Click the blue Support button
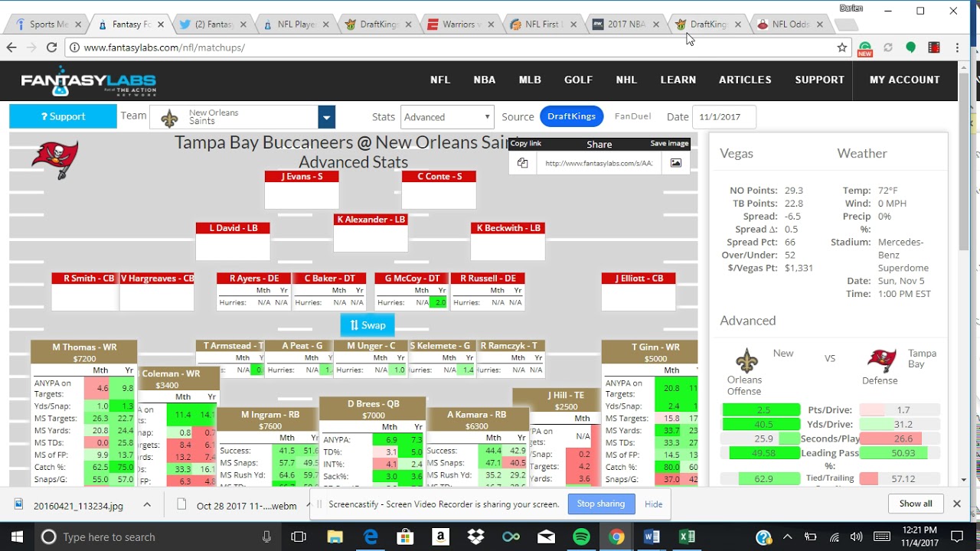Image resolution: width=980 pixels, height=551 pixels. [x=63, y=116]
